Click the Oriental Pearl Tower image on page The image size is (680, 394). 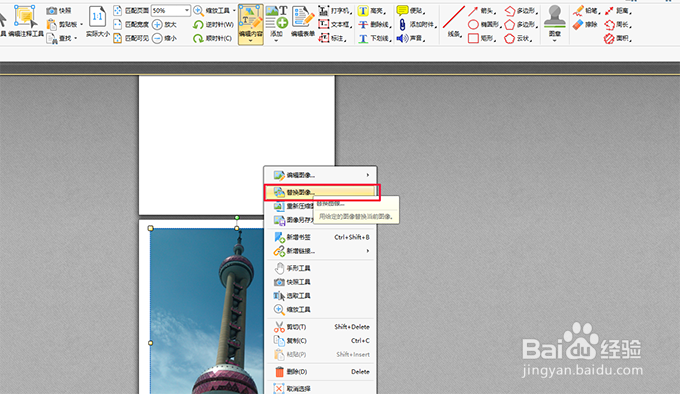click(x=207, y=311)
